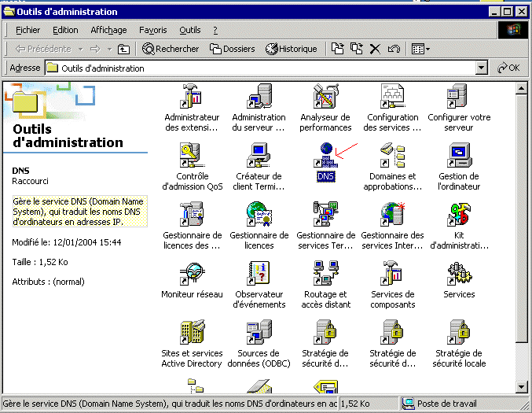Click Rechercher in the toolbar
This screenshot has height=413, width=532.
pyautogui.click(x=171, y=49)
